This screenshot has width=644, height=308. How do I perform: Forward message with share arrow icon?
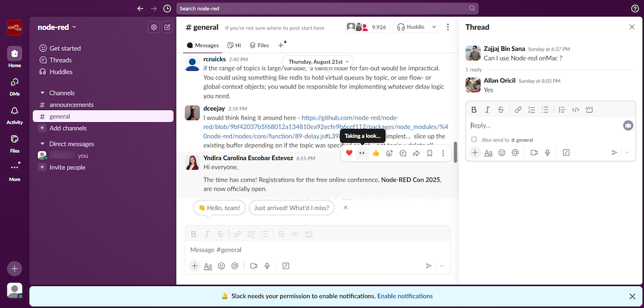pos(416,153)
